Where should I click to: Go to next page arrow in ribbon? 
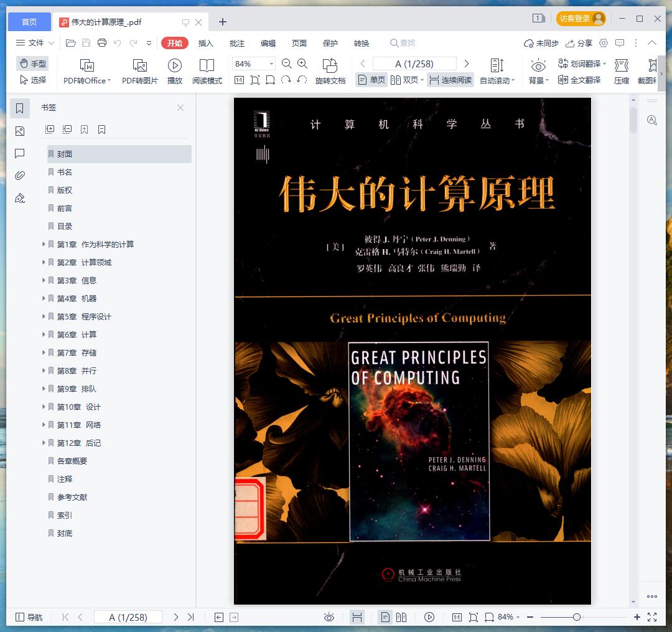pos(467,64)
